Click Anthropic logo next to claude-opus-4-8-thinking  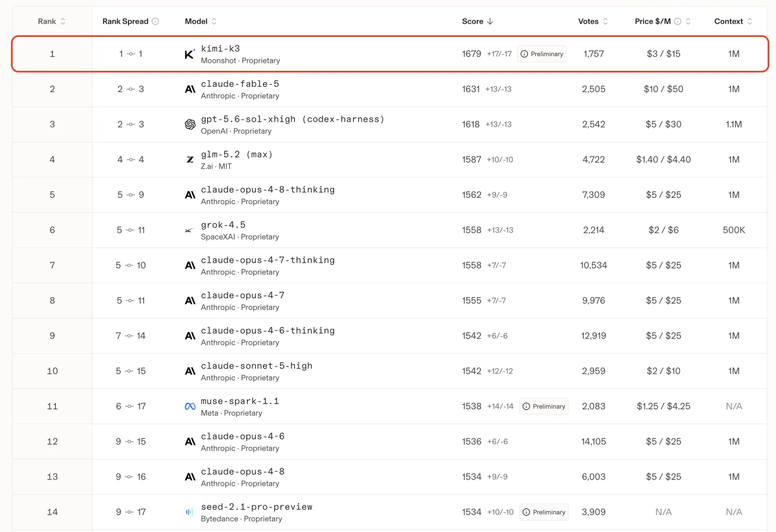point(190,195)
